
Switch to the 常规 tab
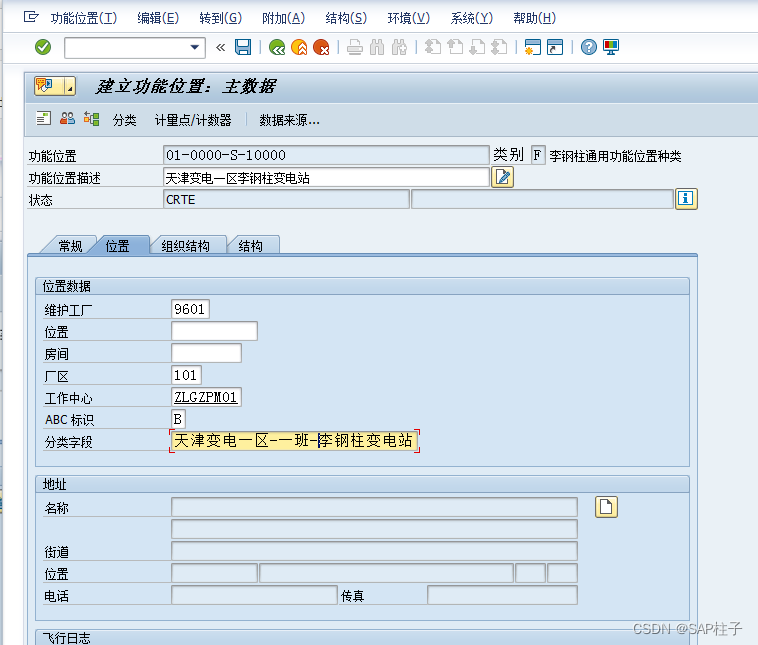coord(70,246)
